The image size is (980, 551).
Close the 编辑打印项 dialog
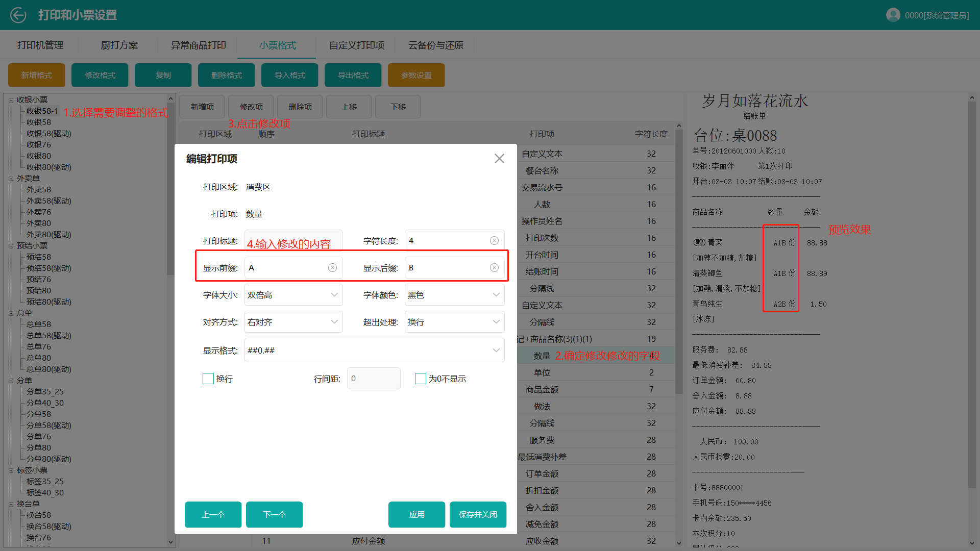pyautogui.click(x=499, y=159)
